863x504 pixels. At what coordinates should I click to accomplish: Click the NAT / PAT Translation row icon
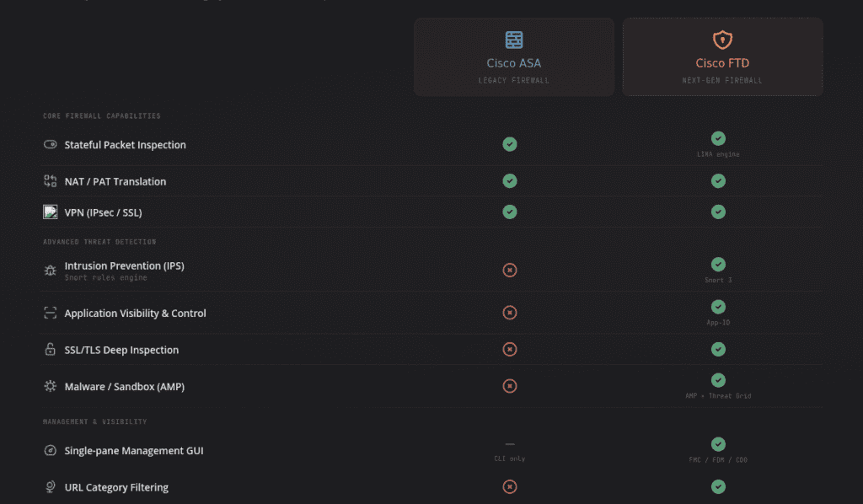(x=50, y=181)
